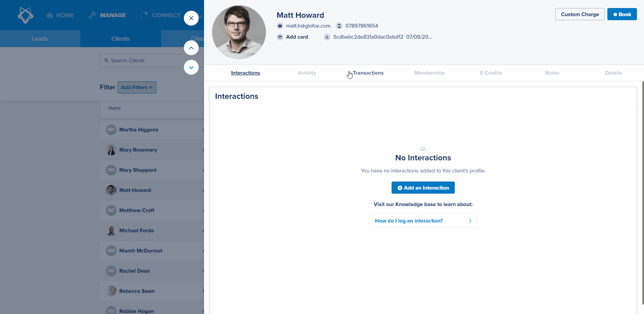644x314 pixels.
Task: Select Matthew Croft in client list
Action: (x=137, y=210)
